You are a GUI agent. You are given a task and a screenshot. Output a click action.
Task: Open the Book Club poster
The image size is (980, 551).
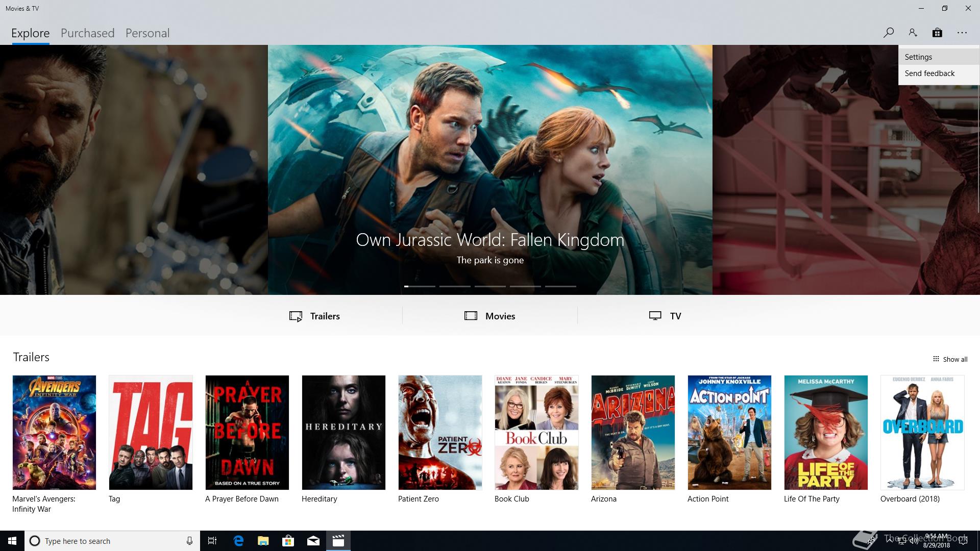click(536, 433)
